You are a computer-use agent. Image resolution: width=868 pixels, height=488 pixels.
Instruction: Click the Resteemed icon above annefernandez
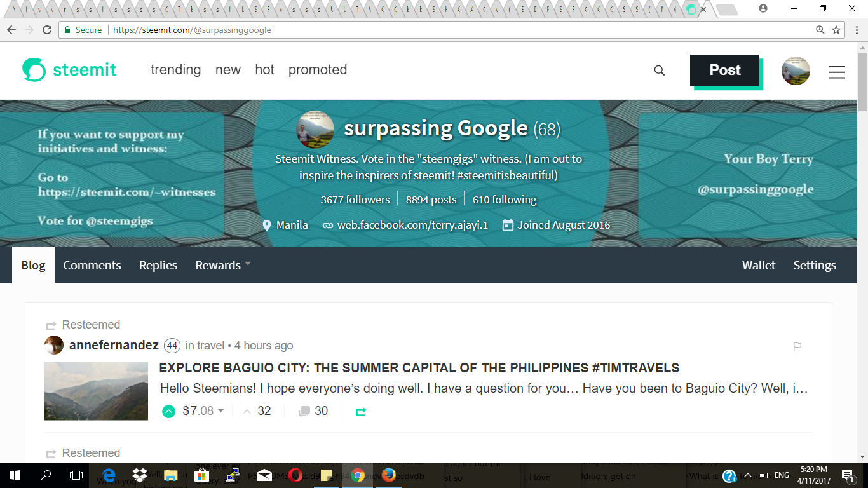coord(51,325)
